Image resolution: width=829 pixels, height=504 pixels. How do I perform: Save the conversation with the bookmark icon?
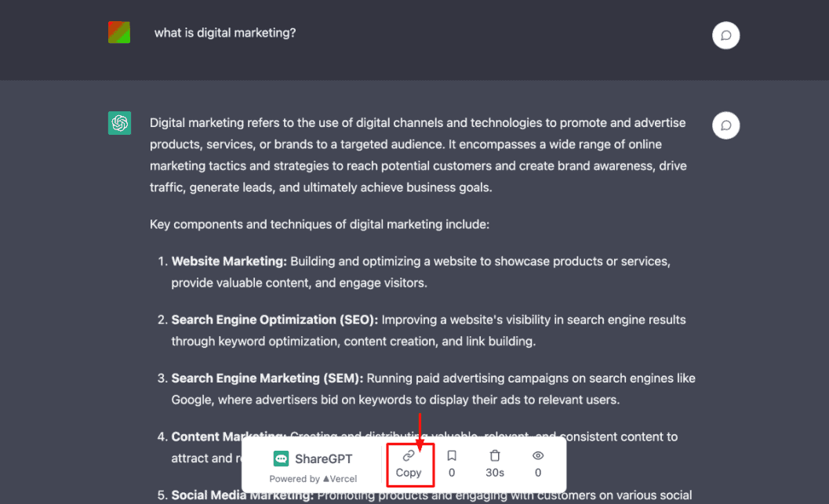point(452,455)
